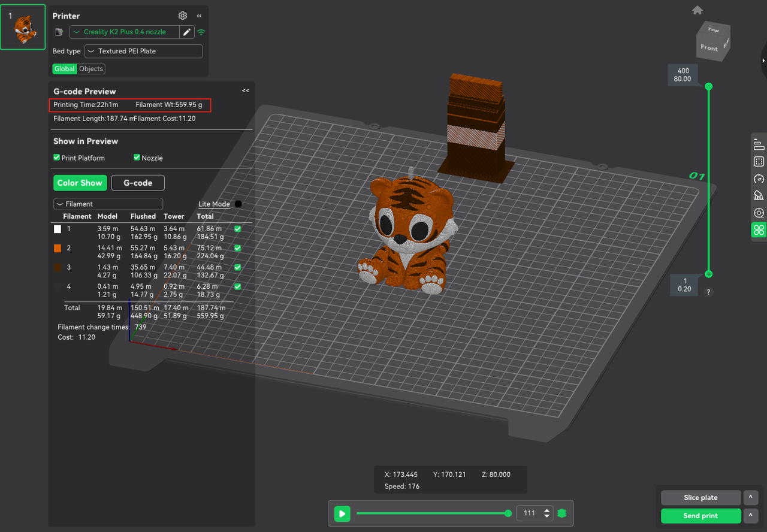Click the Front face of view cube
This screenshot has width=767, height=532.
(x=709, y=48)
